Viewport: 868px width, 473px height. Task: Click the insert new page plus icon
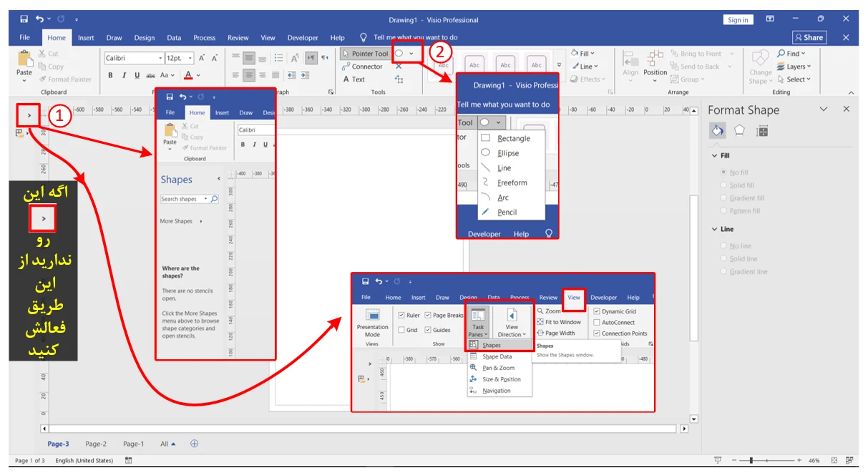pos(194,444)
